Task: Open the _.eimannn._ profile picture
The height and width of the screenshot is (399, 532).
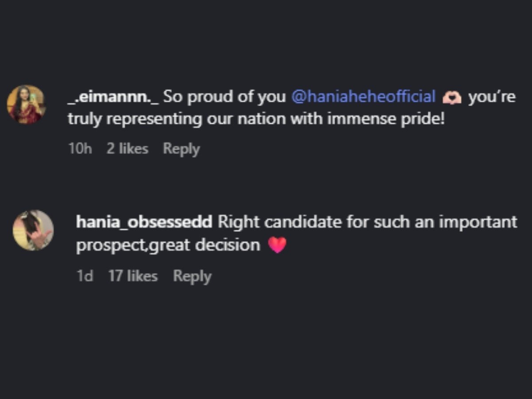Action: click(x=26, y=105)
